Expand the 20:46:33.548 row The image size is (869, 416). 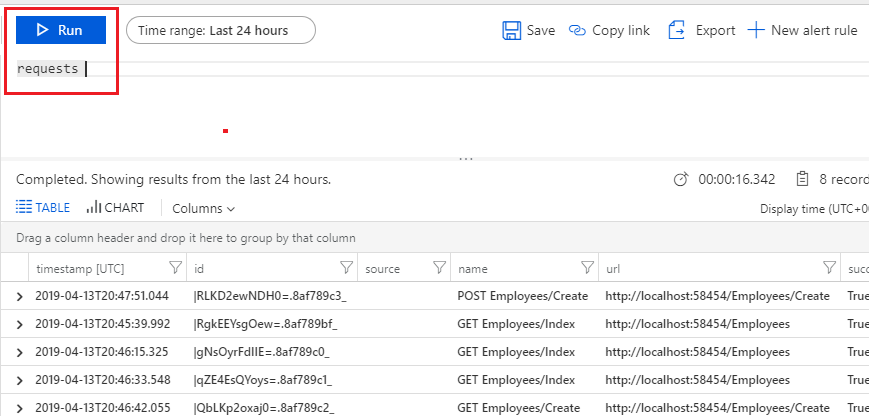19,381
